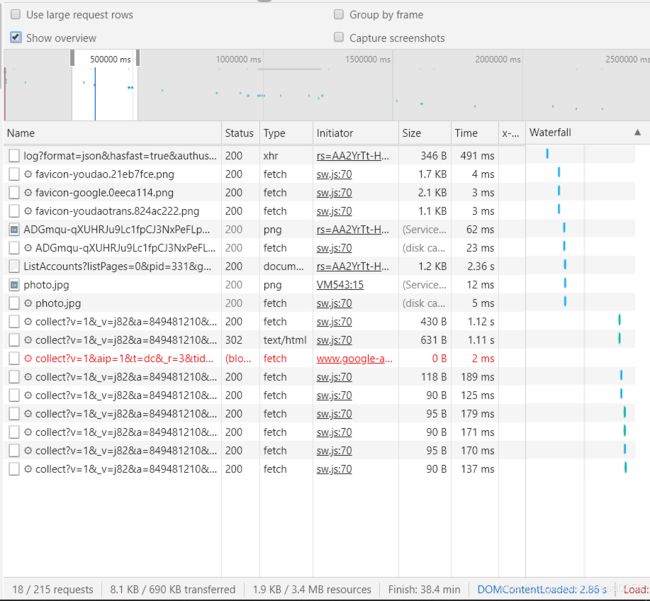
Task: Enable the Use large request rows checkbox
Action: tap(15, 15)
